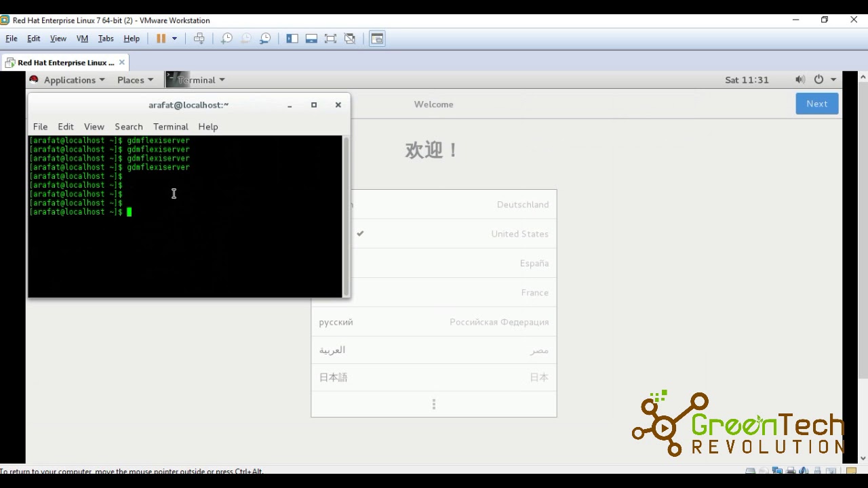The height and width of the screenshot is (488, 868).
Task: Open VMware Edit menu
Action: (x=33, y=39)
